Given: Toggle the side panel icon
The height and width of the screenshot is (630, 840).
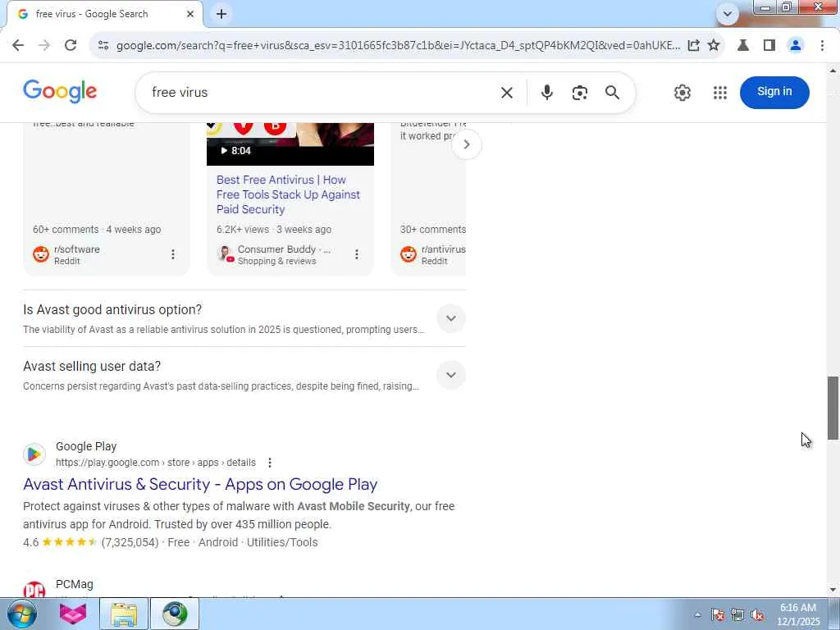Looking at the screenshot, I should (769, 46).
